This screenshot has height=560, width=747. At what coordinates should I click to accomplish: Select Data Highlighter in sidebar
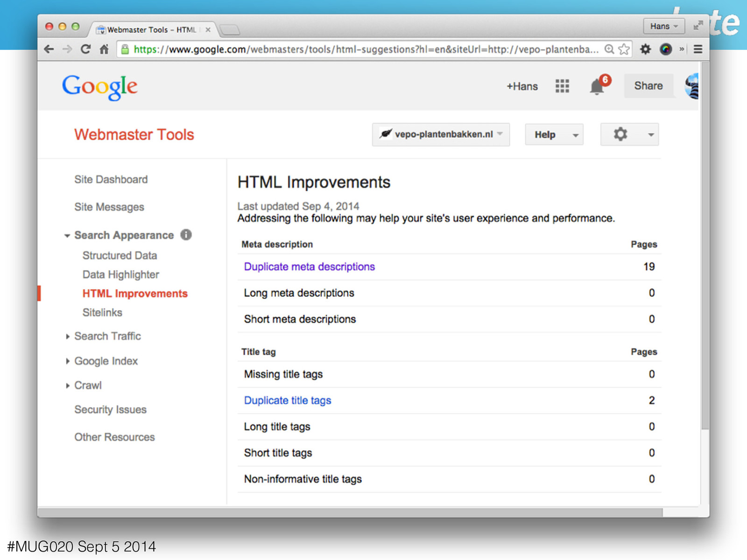coord(120,275)
